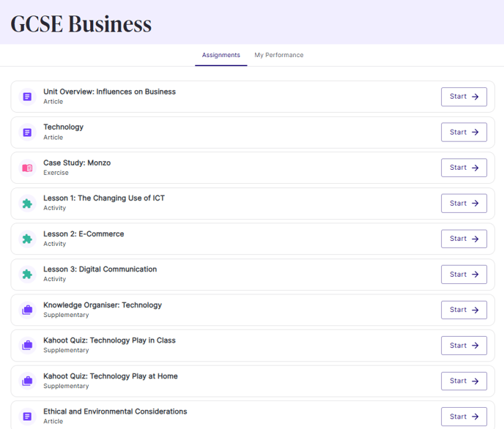
Task: Start Kahoot Quiz Play at Home
Action: [x=464, y=381]
